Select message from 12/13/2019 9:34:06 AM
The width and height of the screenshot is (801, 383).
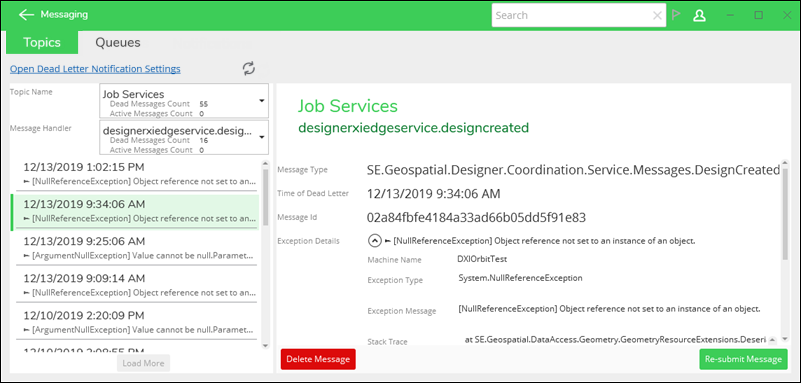135,211
